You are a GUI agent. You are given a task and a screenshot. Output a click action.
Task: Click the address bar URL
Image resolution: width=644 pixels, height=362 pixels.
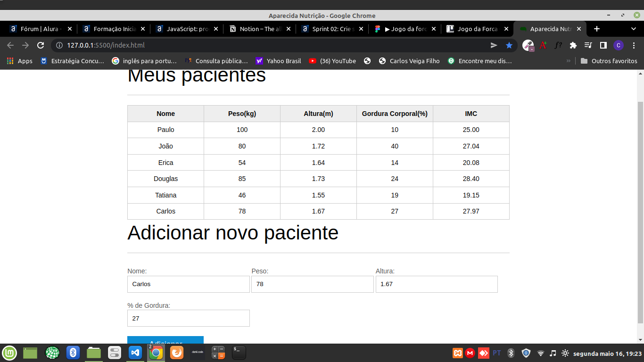click(x=106, y=45)
